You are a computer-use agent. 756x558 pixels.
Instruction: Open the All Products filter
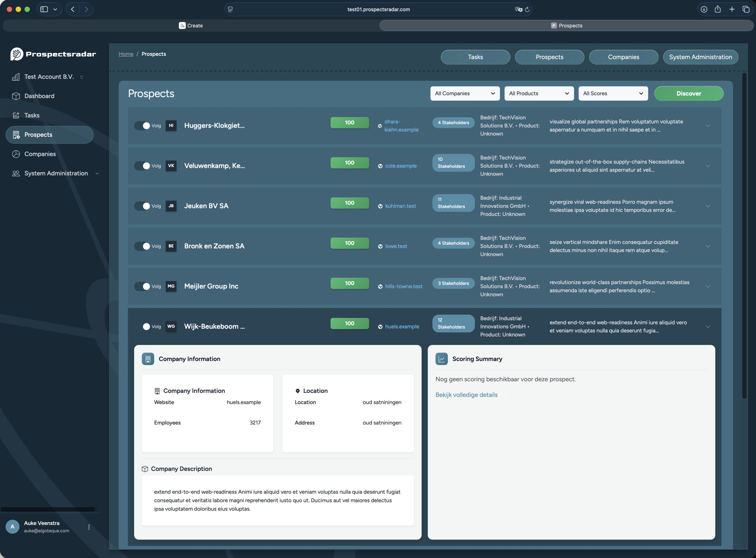(x=539, y=93)
